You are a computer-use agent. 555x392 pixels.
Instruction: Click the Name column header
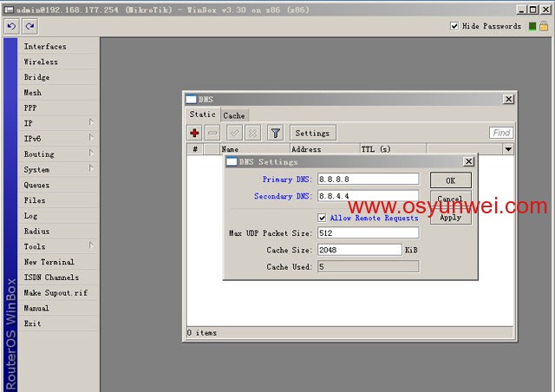(255, 149)
